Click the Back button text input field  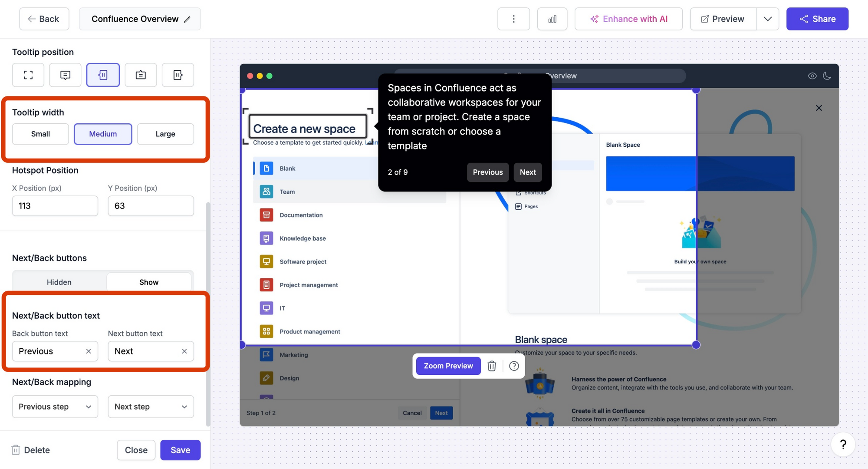click(x=55, y=351)
